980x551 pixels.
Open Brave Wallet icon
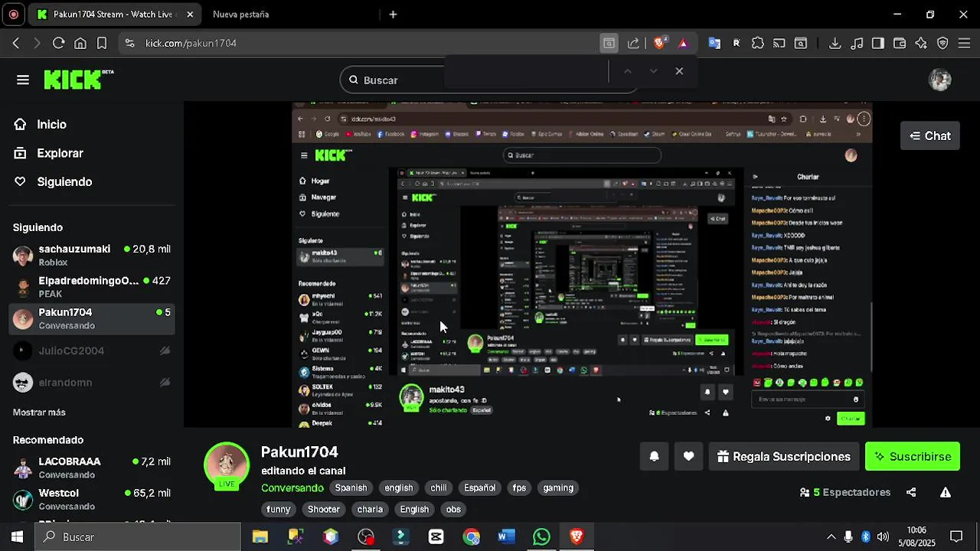(x=900, y=44)
